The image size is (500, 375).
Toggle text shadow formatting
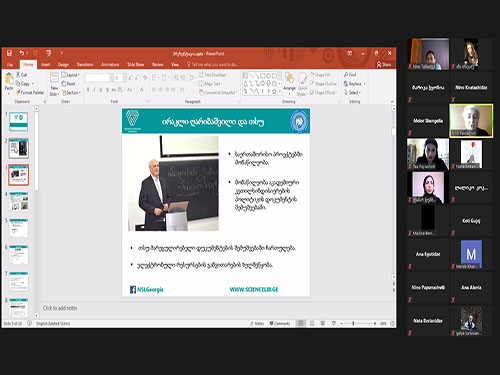coord(107,90)
